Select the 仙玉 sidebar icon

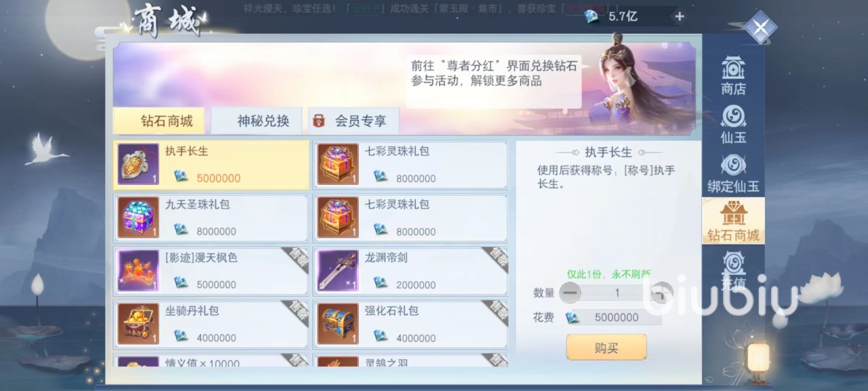pos(733,125)
